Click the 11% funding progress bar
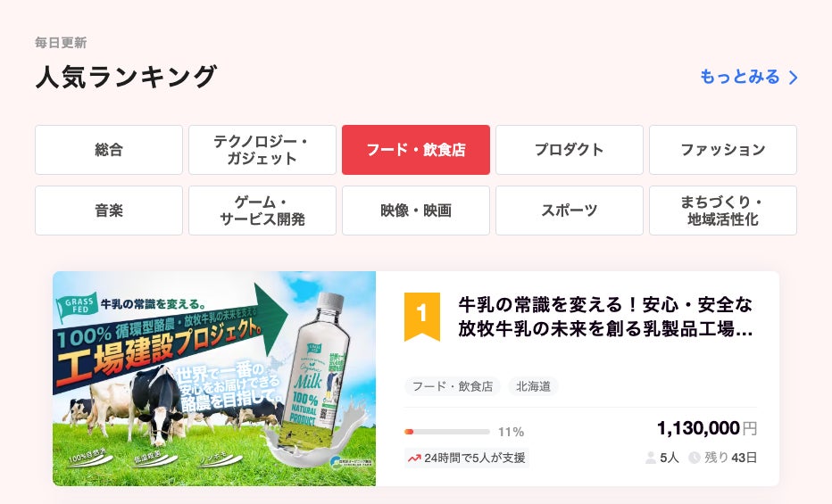The width and height of the screenshot is (832, 504). click(x=446, y=432)
